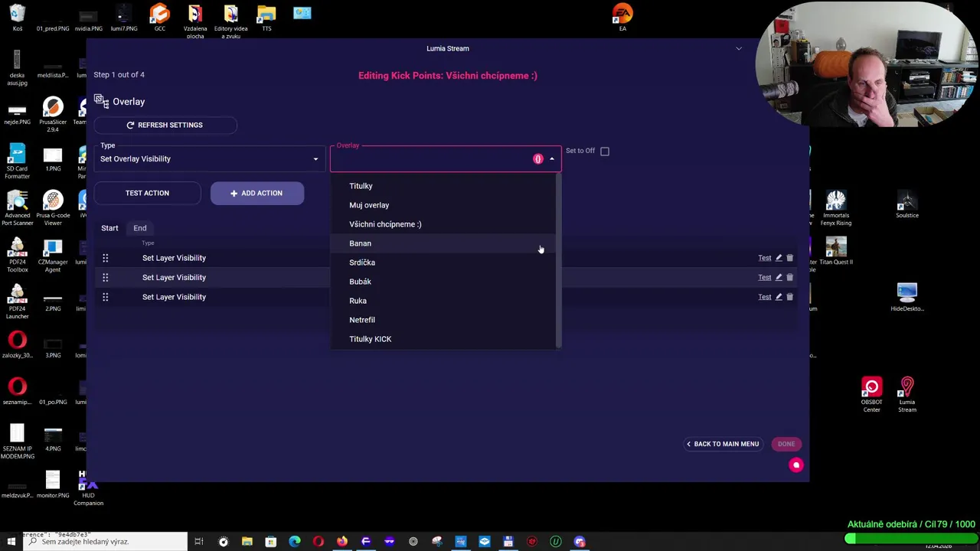The width and height of the screenshot is (980, 551).
Task: Select Netrefil in the overlay list
Action: (445, 320)
